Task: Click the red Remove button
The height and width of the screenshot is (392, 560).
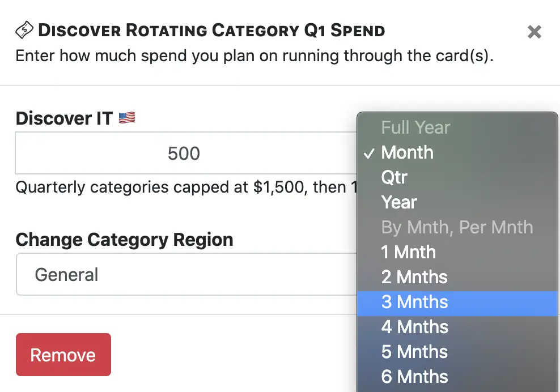Action: [63, 355]
